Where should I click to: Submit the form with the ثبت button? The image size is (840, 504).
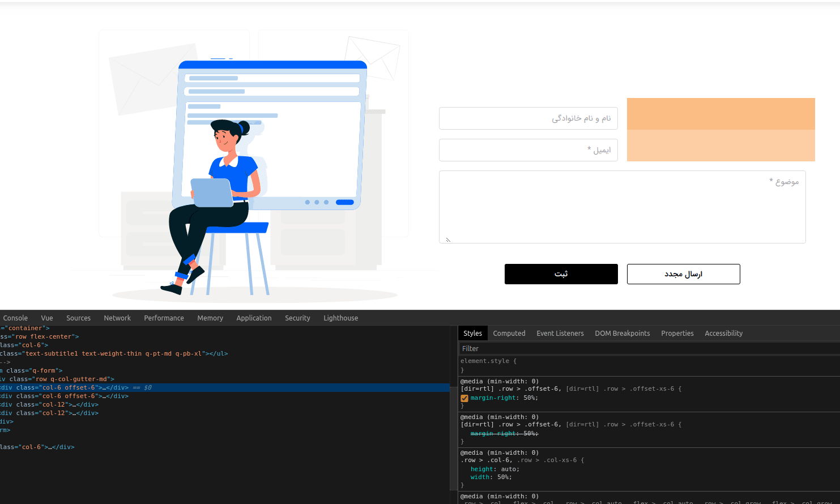click(561, 274)
